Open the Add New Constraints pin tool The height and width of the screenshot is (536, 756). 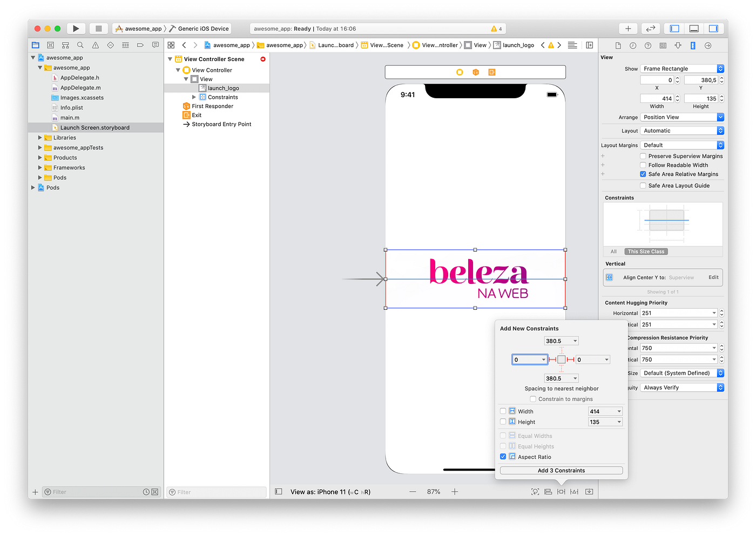pyautogui.click(x=561, y=491)
